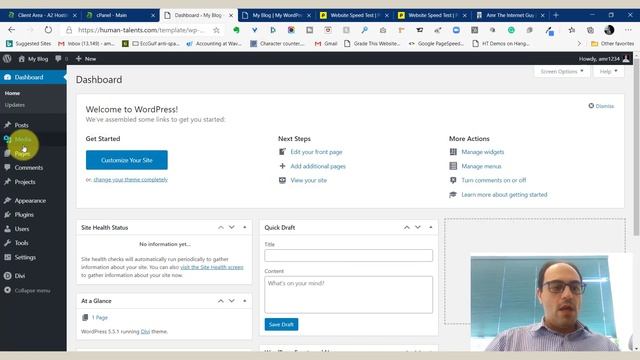Screen dimensions: 640x360
Task: Open Learn more about getting started
Action: pos(504,194)
